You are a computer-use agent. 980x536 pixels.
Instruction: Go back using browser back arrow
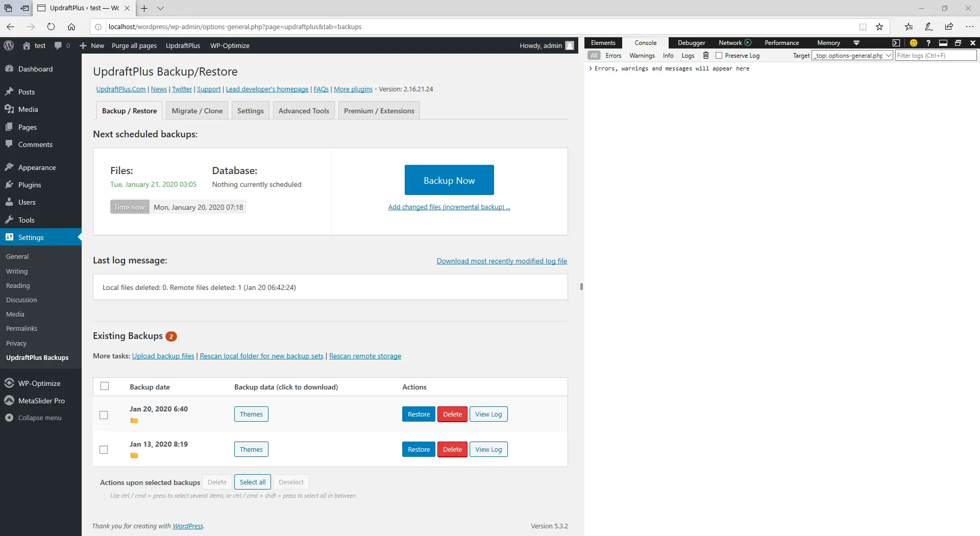(x=10, y=27)
